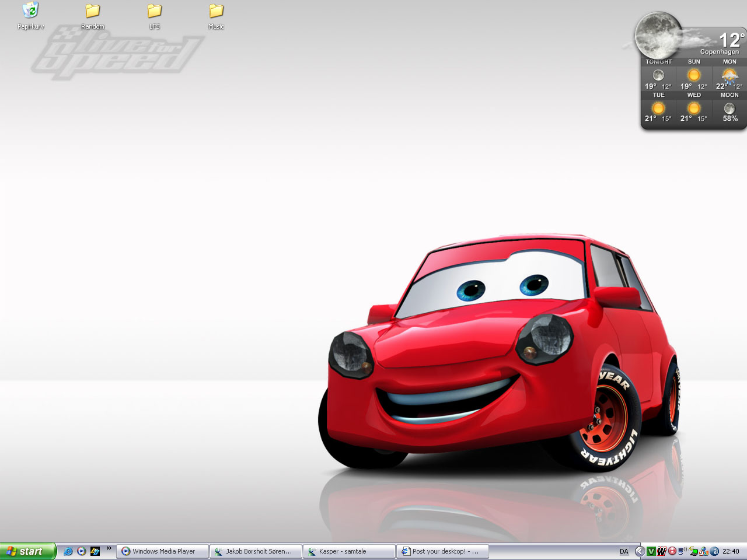Click the 12° current temperature reading
The height and width of the screenshot is (560, 747).
[731, 40]
